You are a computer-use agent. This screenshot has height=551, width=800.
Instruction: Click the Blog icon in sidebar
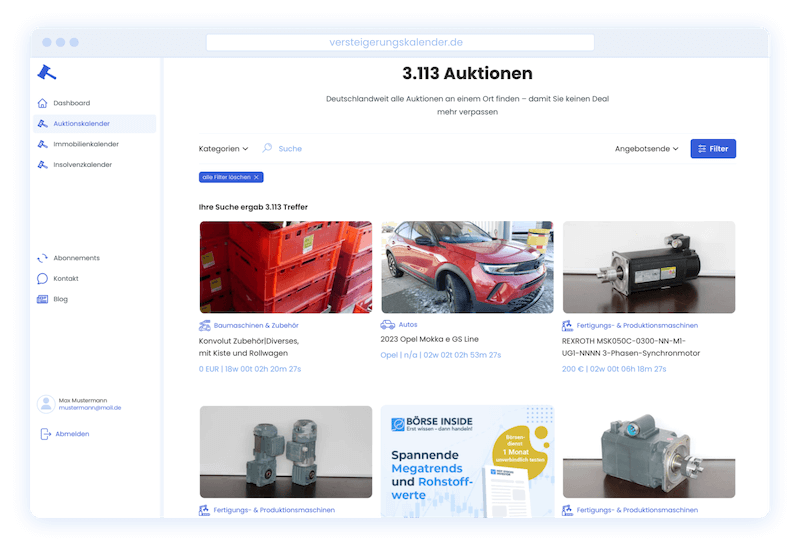pos(42,299)
